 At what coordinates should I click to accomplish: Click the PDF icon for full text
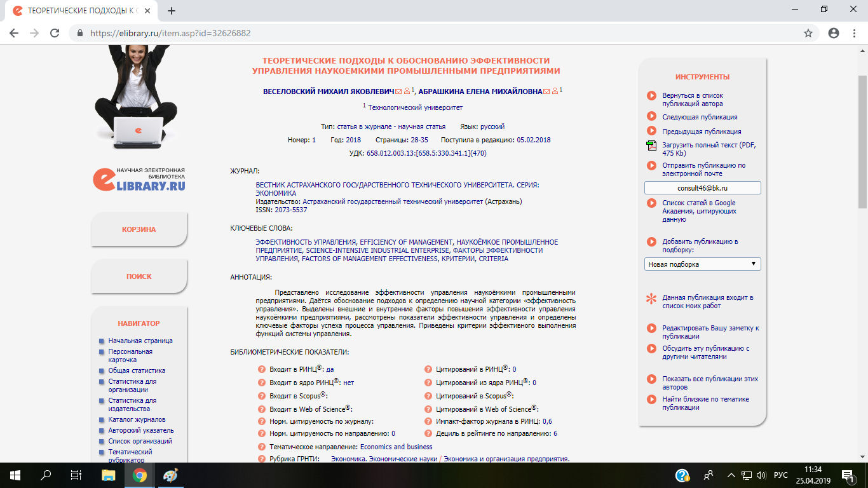coord(651,146)
